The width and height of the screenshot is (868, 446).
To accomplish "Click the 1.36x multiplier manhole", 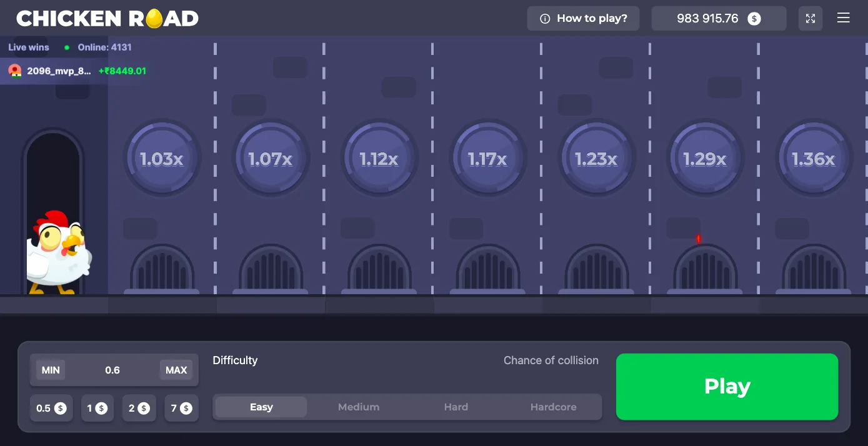I will (x=814, y=159).
